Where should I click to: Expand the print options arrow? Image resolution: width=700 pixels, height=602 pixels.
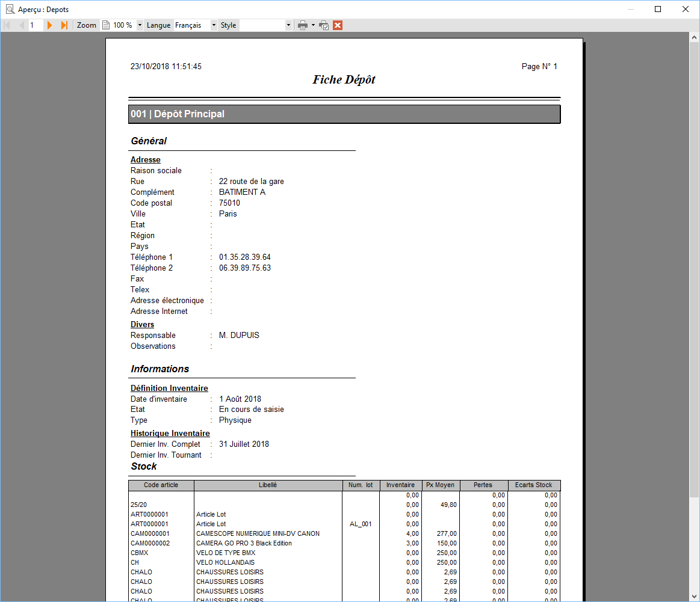(x=313, y=25)
